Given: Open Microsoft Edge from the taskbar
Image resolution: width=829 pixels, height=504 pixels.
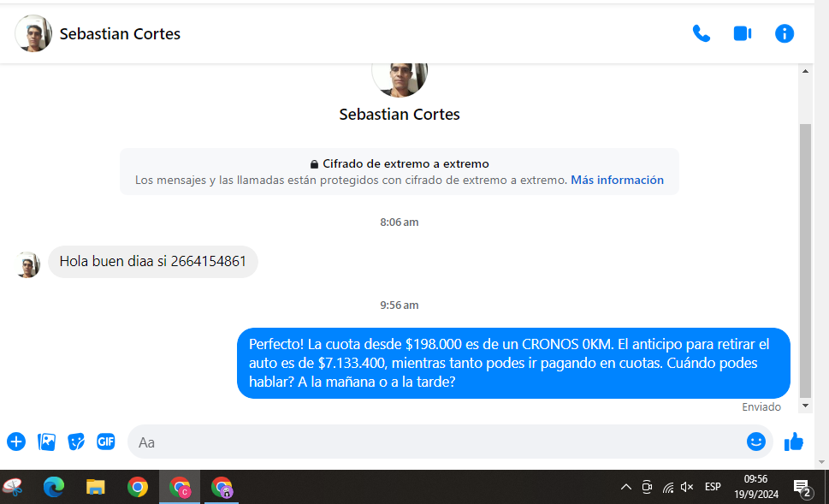Looking at the screenshot, I should coord(54,487).
